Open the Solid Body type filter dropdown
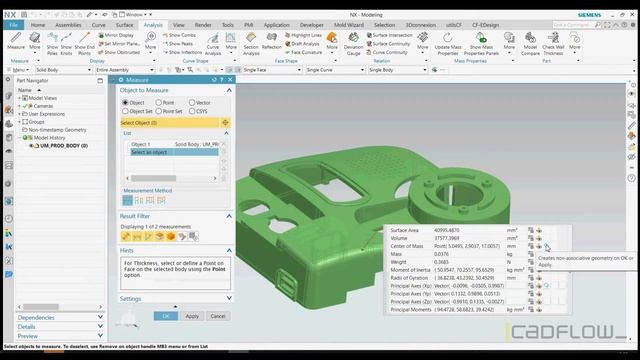The width and height of the screenshot is (640, 360). [63, 70]
